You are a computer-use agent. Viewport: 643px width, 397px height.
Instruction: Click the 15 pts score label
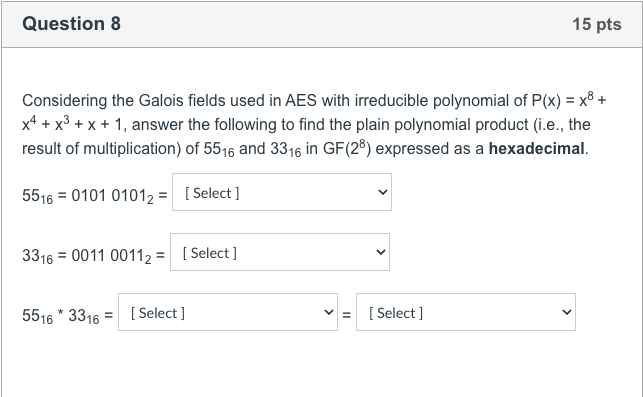597,24
